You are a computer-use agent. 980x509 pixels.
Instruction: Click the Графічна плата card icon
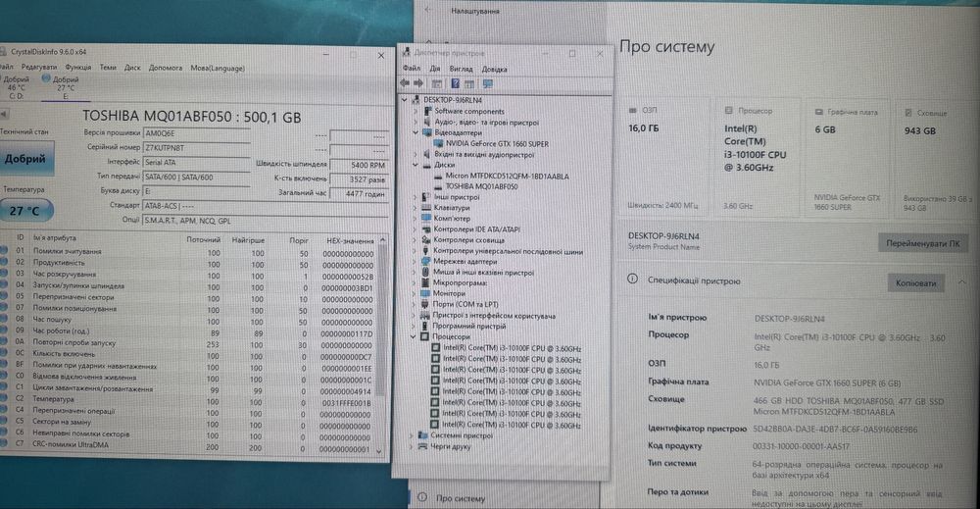(x=818, y=112)
